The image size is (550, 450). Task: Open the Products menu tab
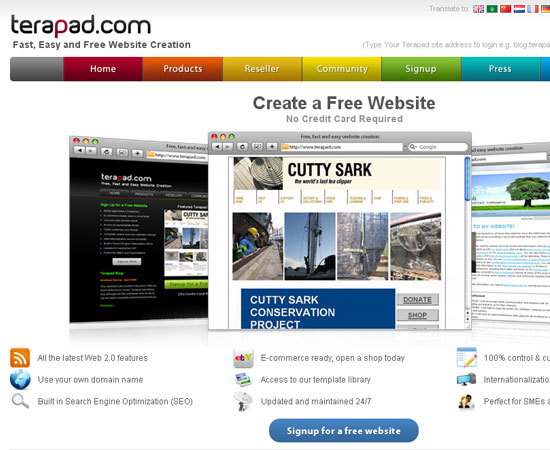pyautogui.click(x=183, y=69)
